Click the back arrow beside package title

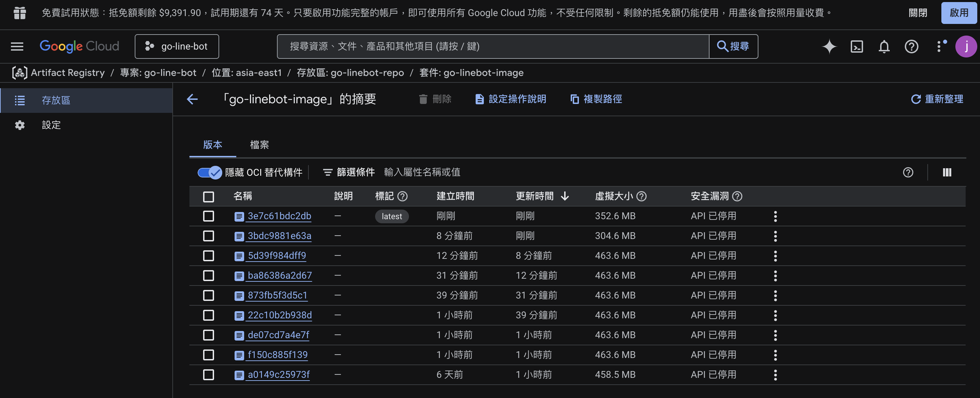tap(193, 99)
